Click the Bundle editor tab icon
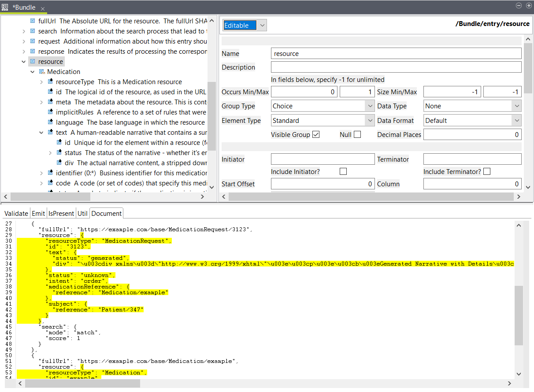This screenshot has width=534, height=392. point(5,7)
